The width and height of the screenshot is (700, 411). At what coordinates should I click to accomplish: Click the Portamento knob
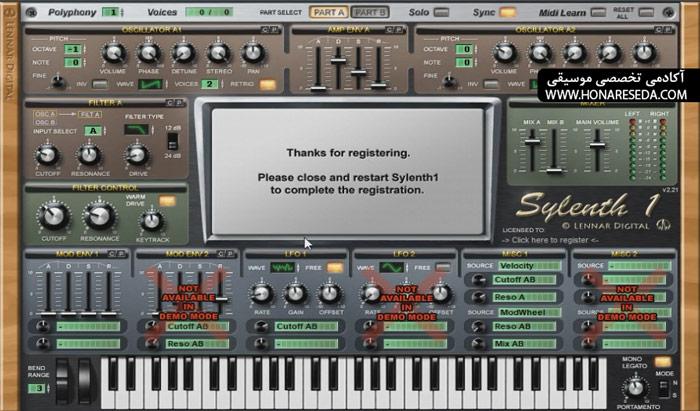click(635, 388)
